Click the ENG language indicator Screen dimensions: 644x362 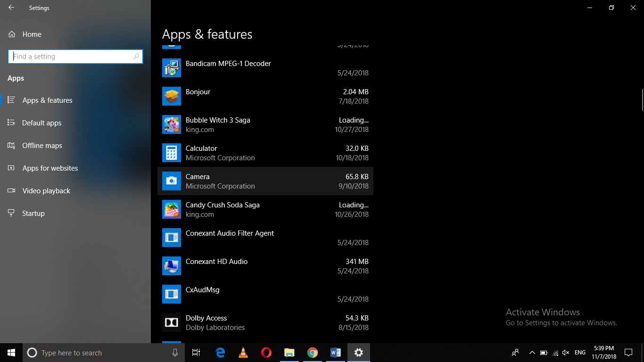[x=580, y=353]
